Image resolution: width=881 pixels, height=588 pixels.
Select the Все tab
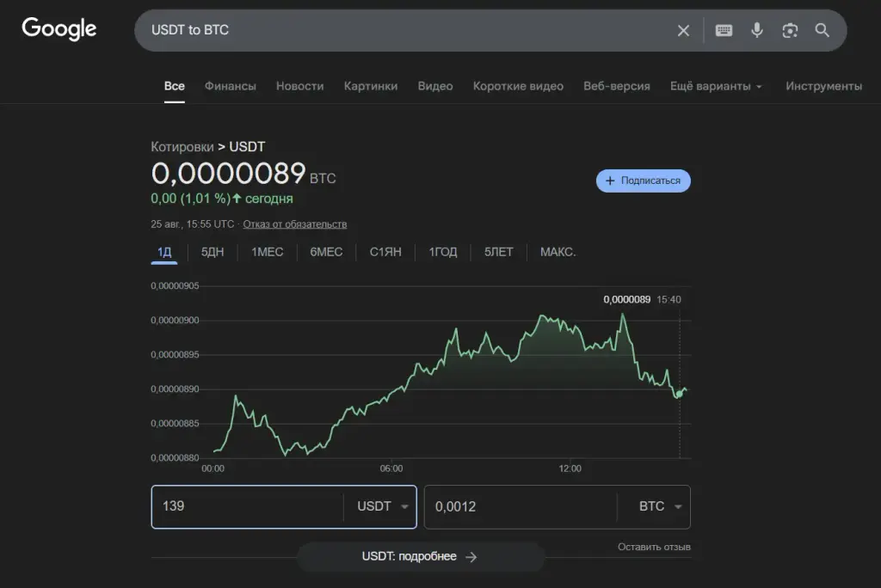coord(174,86)
